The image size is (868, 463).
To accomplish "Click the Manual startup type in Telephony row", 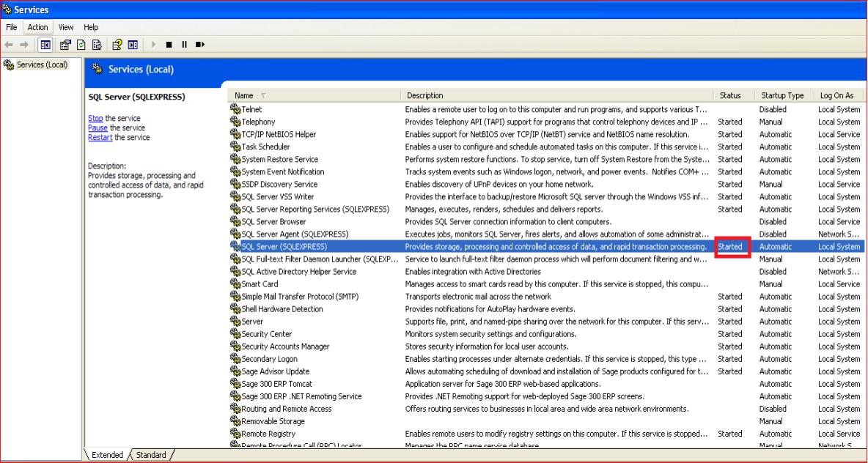I will [x=771, y=122].
